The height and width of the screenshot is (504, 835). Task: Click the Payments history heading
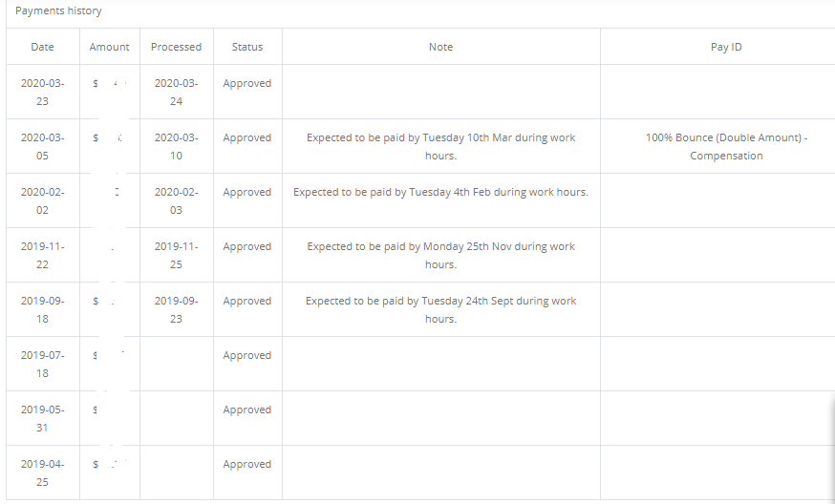pyautogui.click(x=58, y=11)
